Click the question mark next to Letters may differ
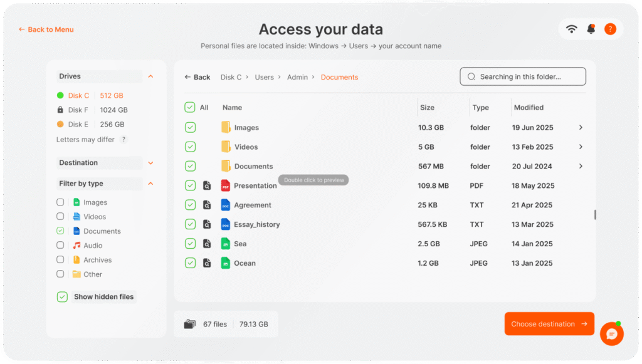The image size is (642, 364). click(x=124, y=140)
